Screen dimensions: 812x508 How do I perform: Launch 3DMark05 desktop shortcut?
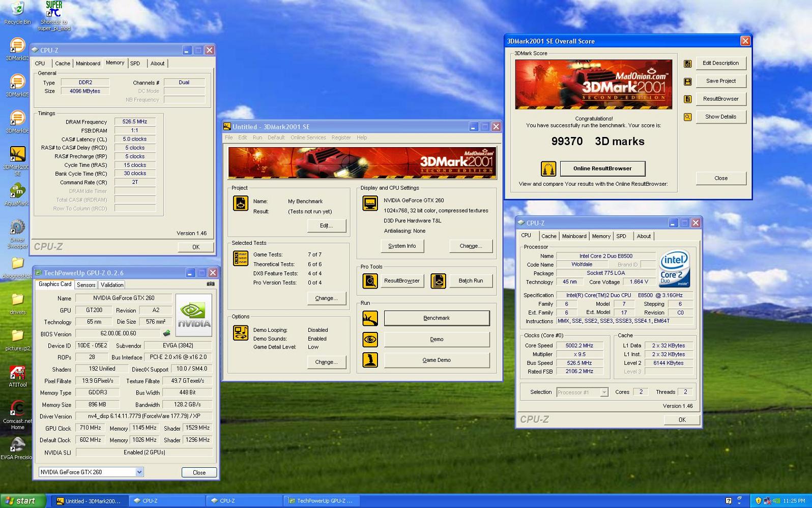(x=17, y=86)
